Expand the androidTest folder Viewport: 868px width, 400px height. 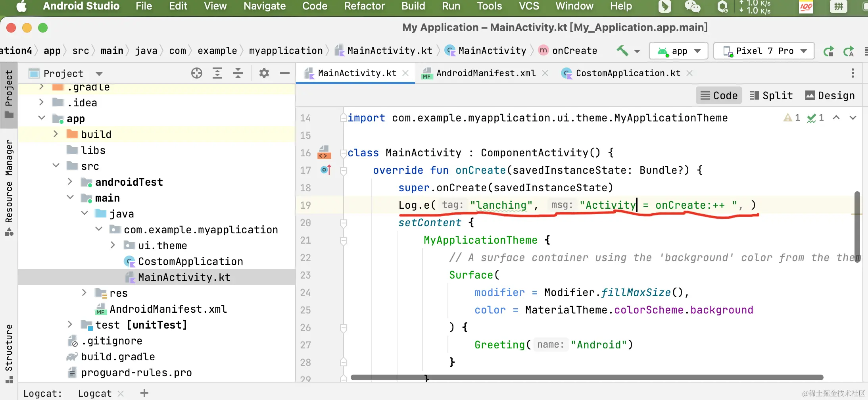[70, 182]
